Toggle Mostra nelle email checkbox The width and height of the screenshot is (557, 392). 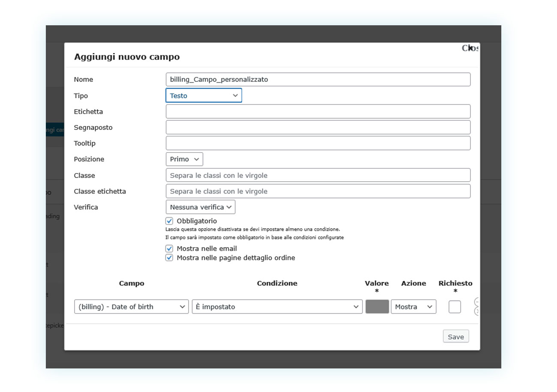(x=169, y=248)
